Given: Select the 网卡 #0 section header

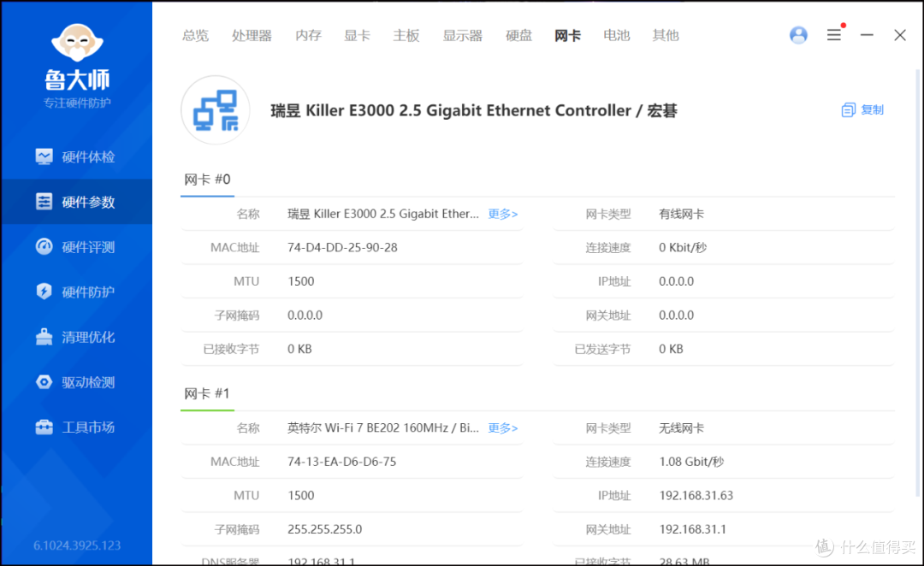Looking at the screenshot, I should (207, 179).
